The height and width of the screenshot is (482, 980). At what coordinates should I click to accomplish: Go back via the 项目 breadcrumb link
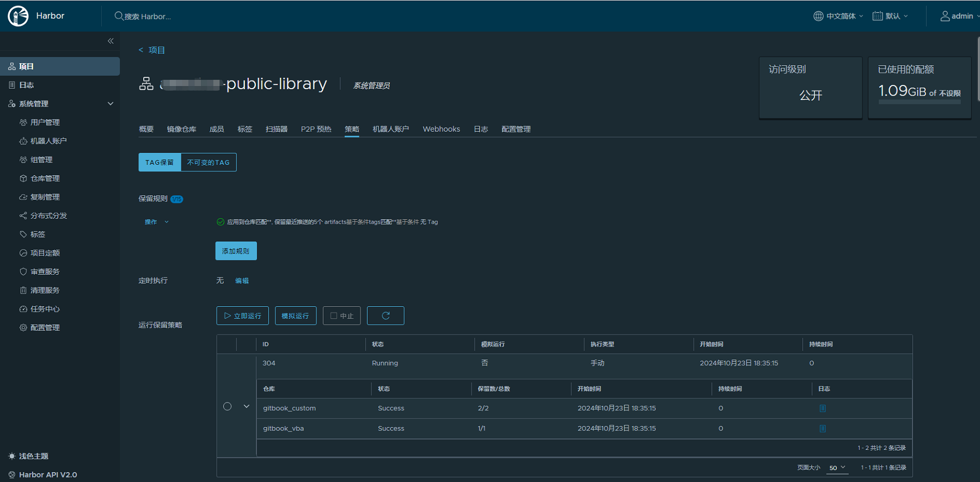click(157, 50)
